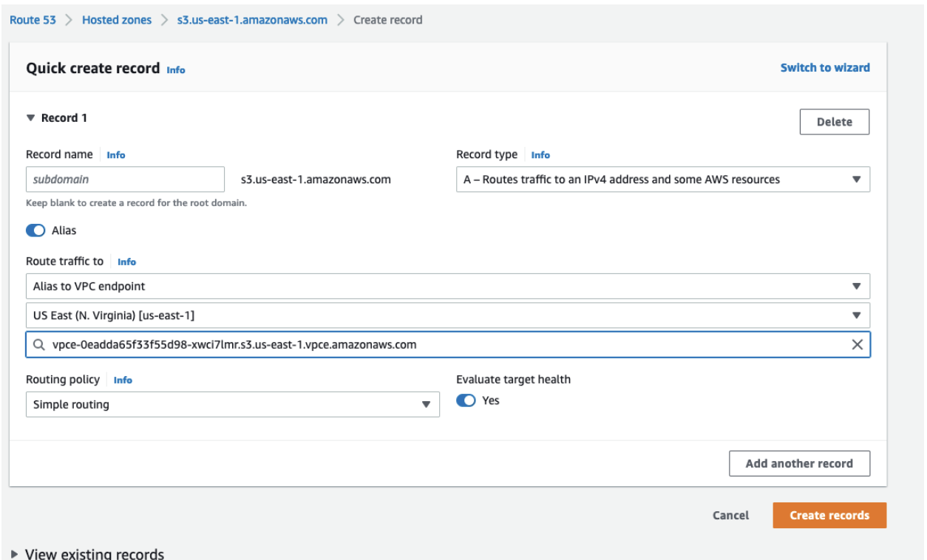Open Info link beside Record name
The image size is (927, 560).
click(x=116, y=155)
